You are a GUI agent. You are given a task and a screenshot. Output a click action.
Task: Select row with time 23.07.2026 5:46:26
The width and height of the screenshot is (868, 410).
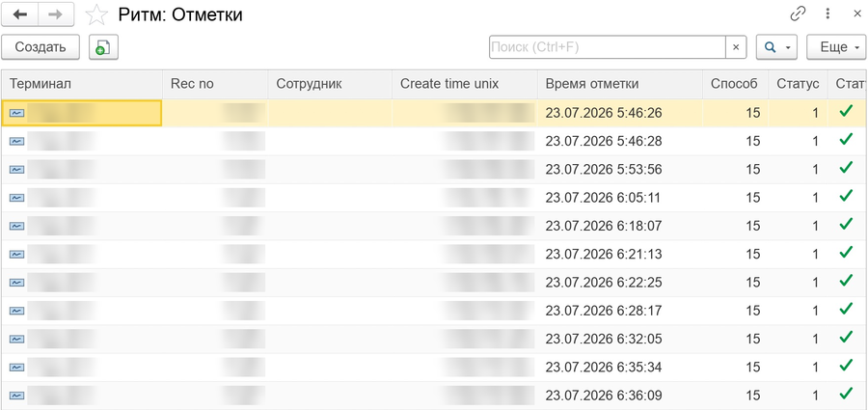[x=434, y=113]
